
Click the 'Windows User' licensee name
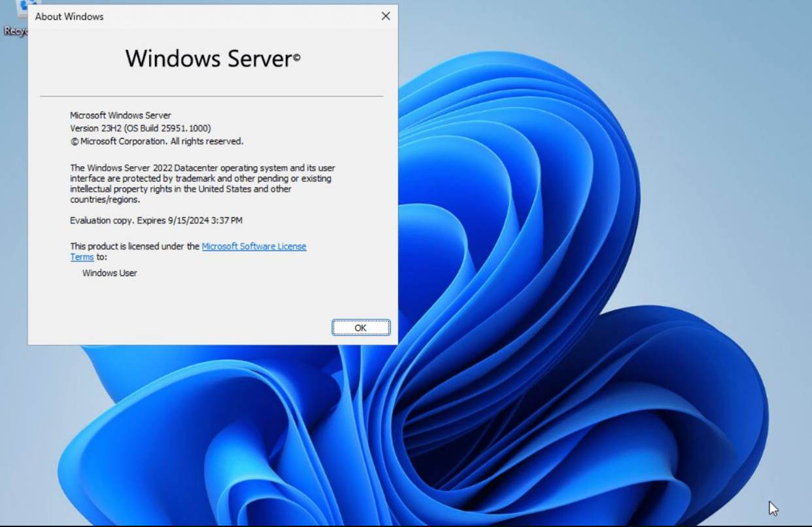coord(110,273)
